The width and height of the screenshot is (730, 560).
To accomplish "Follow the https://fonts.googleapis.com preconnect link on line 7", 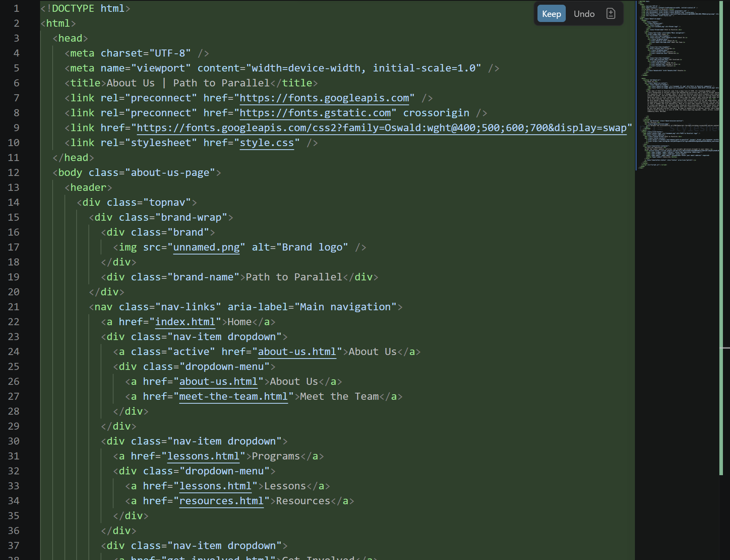I will tap(325, 98).
